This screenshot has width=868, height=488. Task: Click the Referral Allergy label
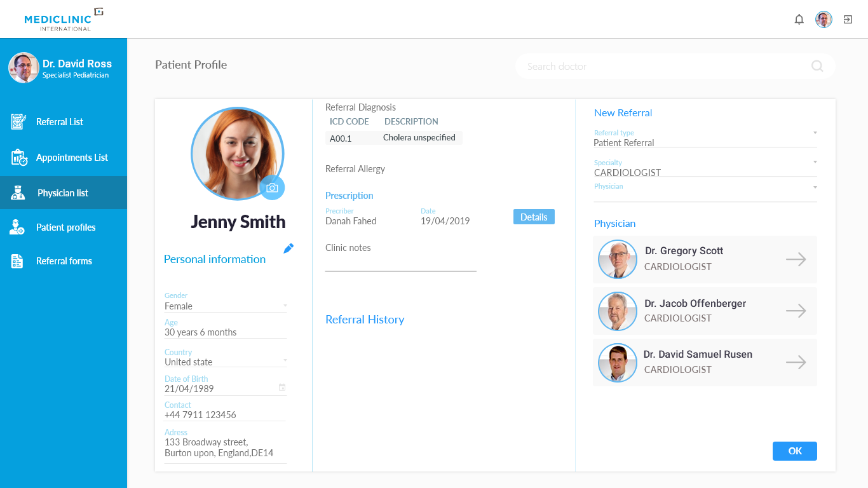(355, 169)
